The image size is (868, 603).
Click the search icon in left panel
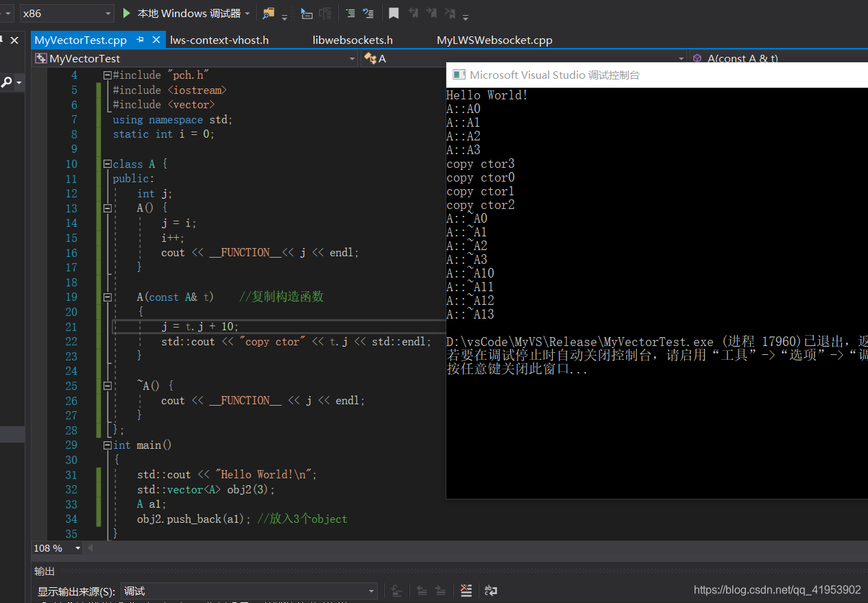(6, 83)
